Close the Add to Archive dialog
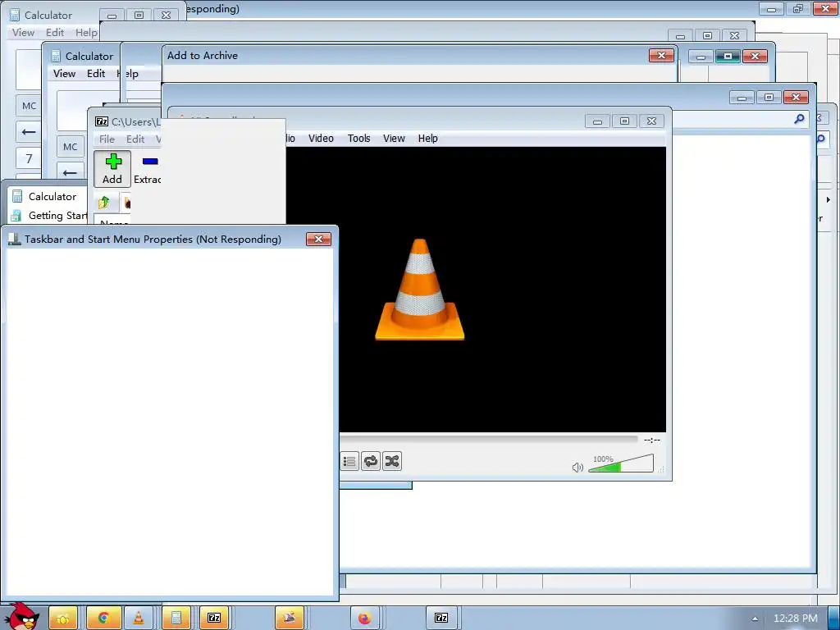Image resolution: width=840 pixels, height=630 pixels. 662,55
